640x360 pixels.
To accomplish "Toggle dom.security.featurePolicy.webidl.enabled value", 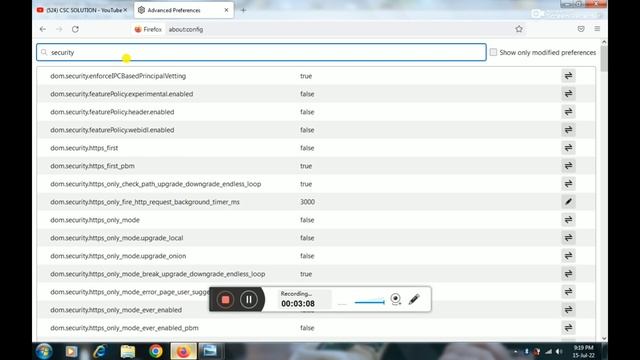I will [568, 130].
